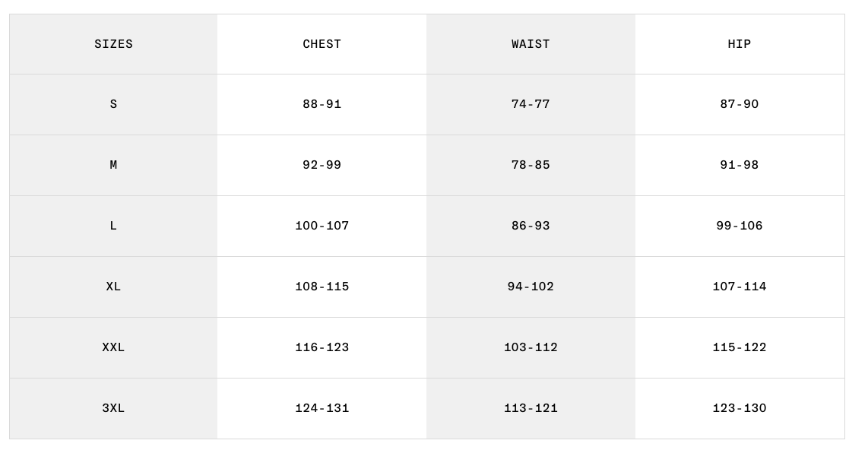The width and height of the screenshot is (868, 453).
Task: Click chest measurement 108-115
Action: 322,287
